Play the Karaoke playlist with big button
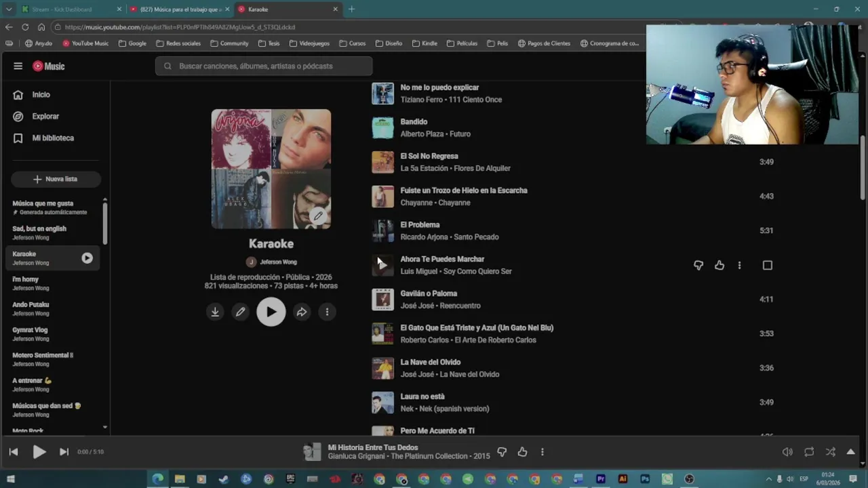 [271, 312]
